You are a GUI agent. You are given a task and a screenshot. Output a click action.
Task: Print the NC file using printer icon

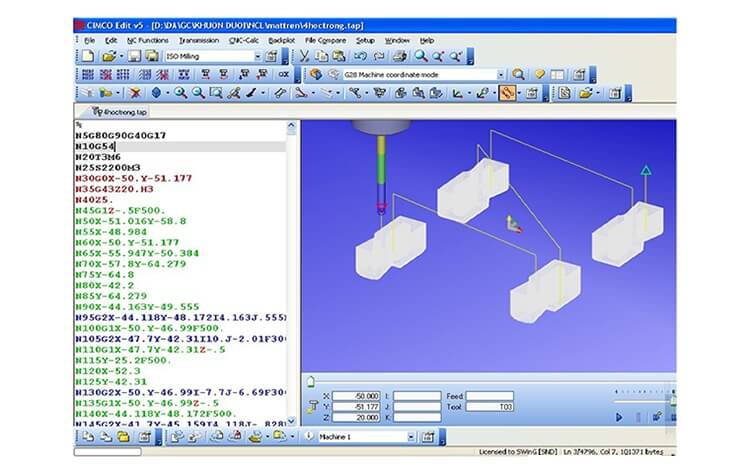pos(400,56)
